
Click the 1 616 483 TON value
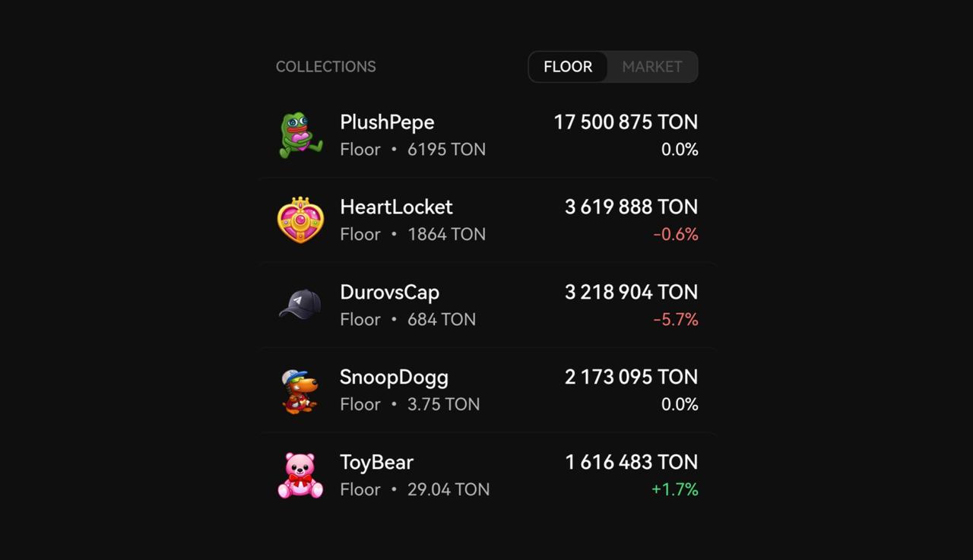pos(631,462)
